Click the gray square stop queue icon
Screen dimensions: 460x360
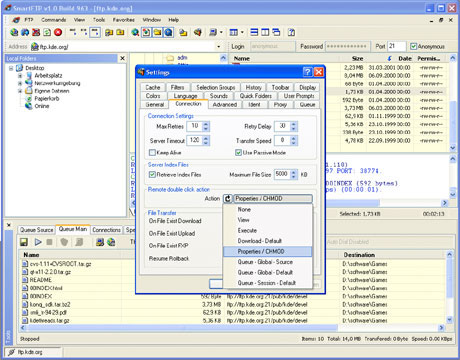click(49, 242)
